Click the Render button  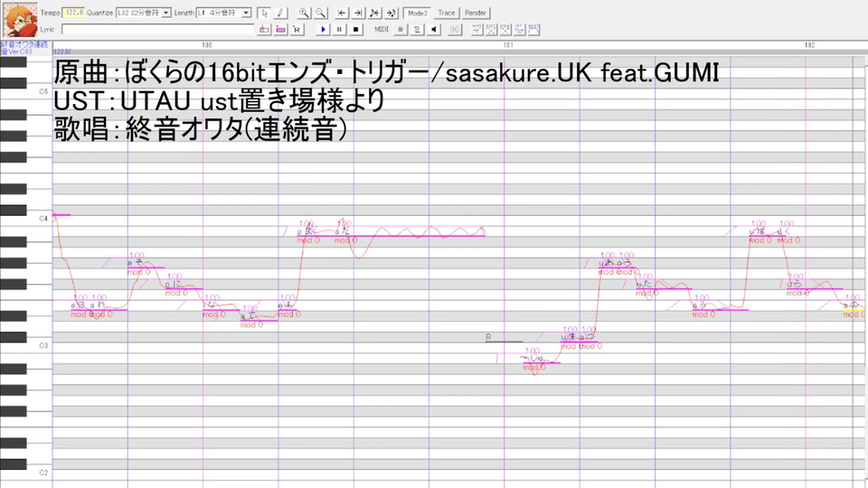pos(476,13)
